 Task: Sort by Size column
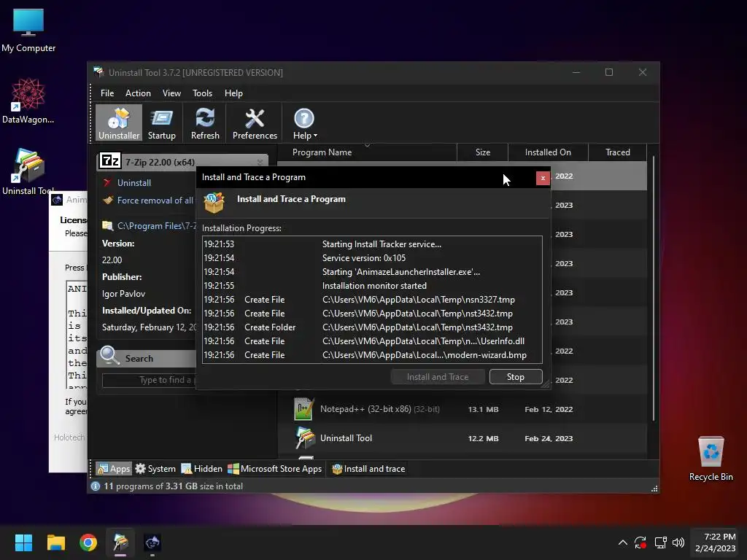click(482, 152)
